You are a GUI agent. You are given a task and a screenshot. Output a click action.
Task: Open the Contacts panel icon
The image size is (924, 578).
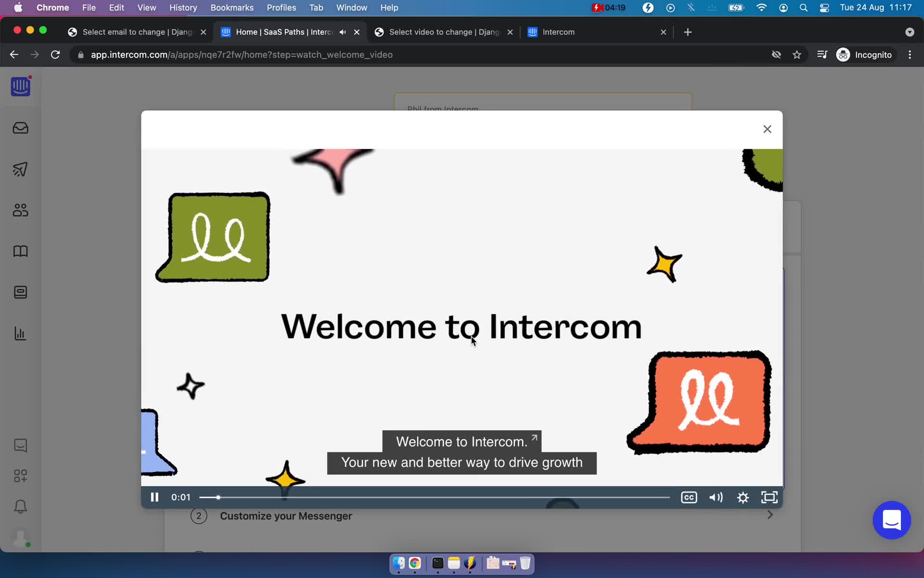21,210
